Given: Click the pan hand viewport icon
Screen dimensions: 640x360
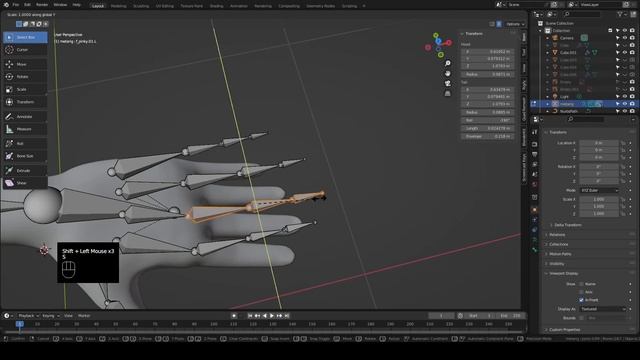Looking at the screenshot, I should pyautogui.click(x=448, y=73).
